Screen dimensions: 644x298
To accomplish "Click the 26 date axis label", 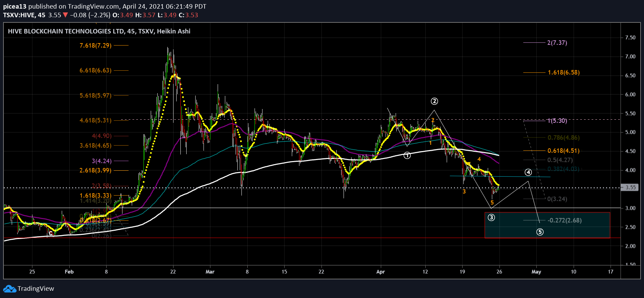I will 499,272.
